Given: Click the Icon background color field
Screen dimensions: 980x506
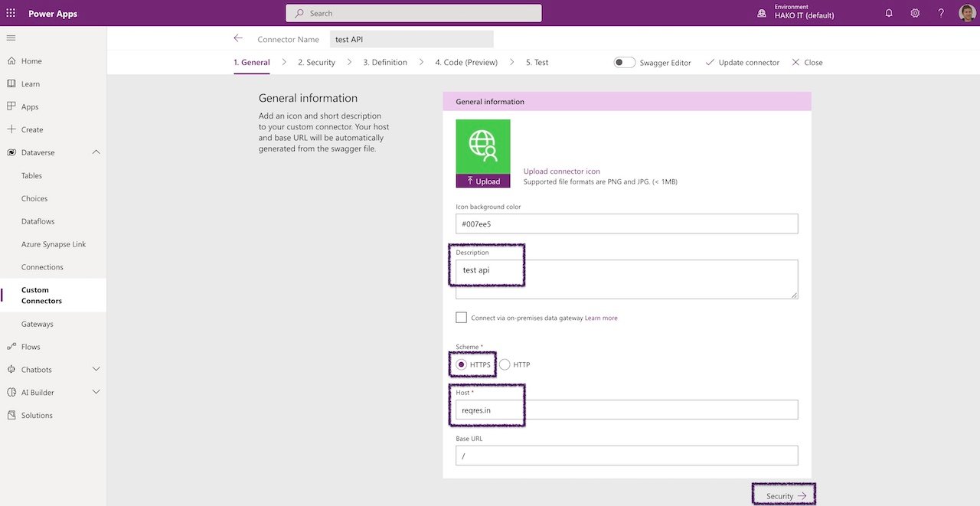Looking at the screenshot, I should point(626,224).
